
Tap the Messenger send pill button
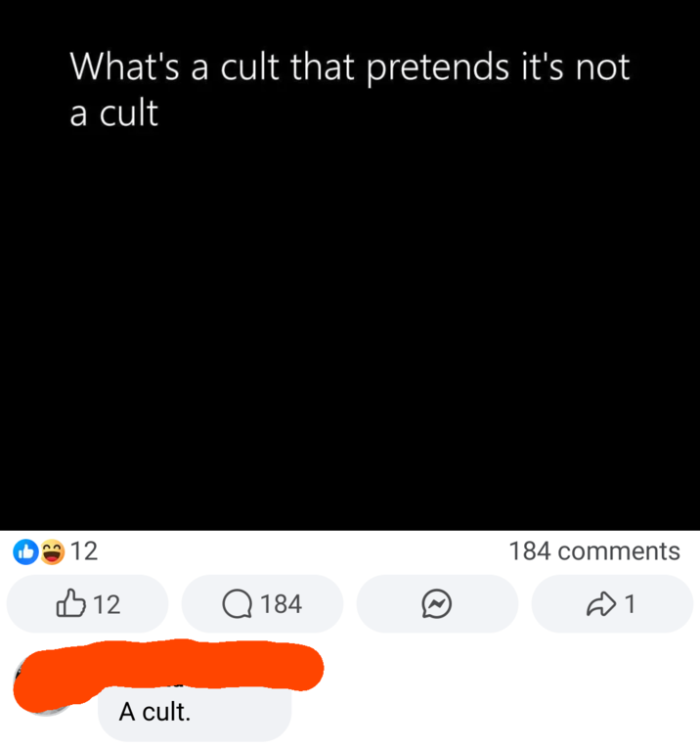(x=437, y=603)
